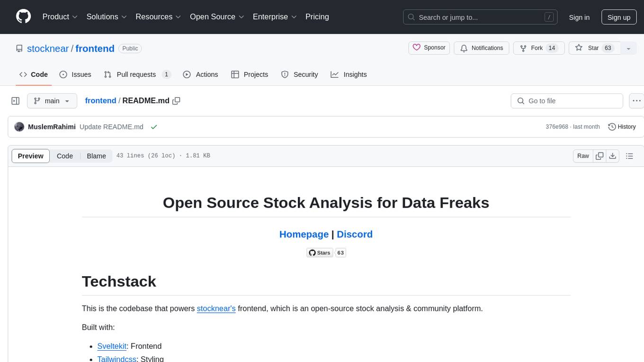Click the Sign in link
644x362 pixels.
tap(579, 17)
